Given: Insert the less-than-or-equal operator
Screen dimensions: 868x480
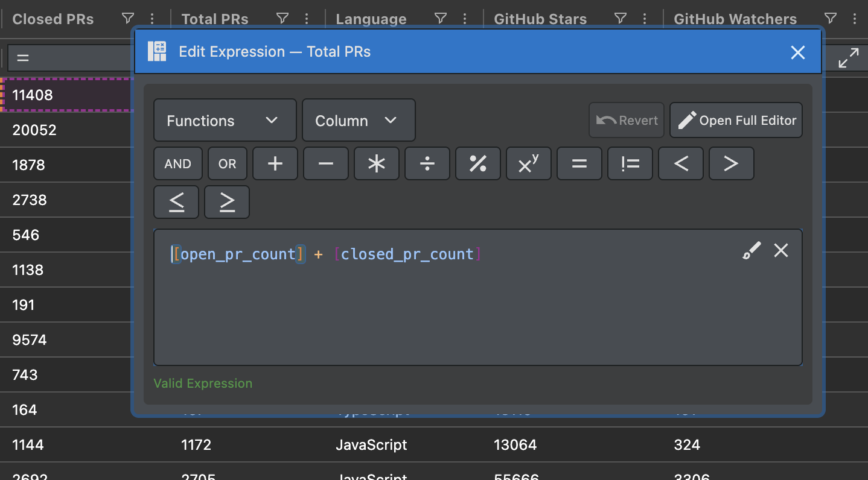Looking at the screenshot, I should coord(176,202).
